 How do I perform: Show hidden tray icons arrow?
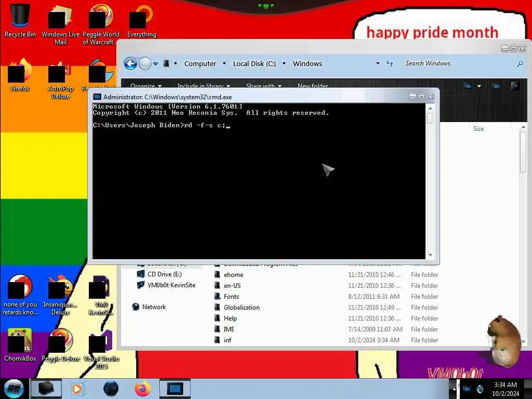(454, 389)
